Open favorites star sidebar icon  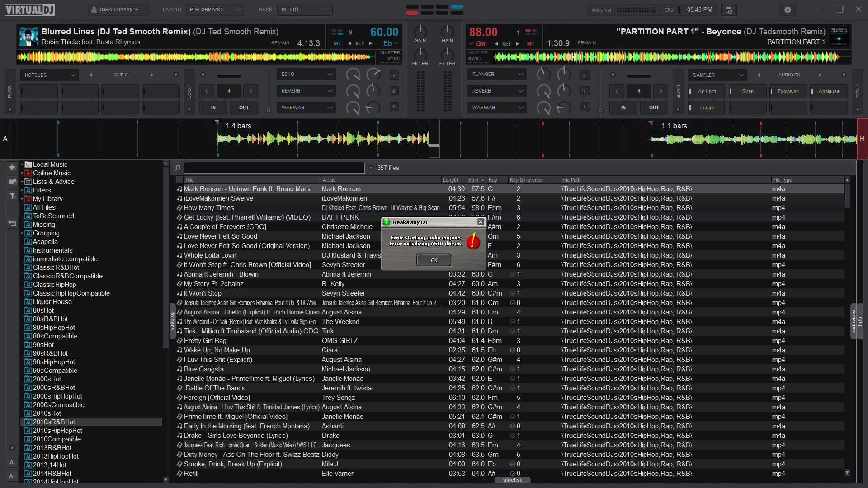click(12, 167)
